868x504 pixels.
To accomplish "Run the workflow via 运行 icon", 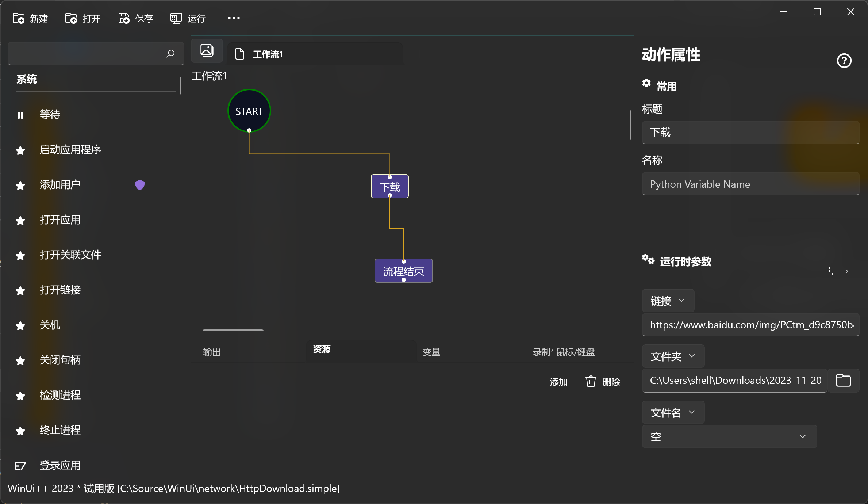I will [x=176, y=18].
